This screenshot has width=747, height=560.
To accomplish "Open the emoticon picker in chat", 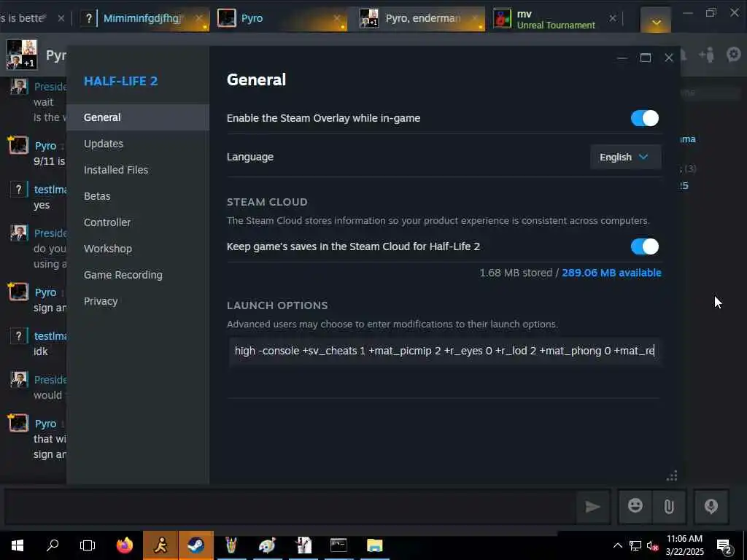I will [x=635, y=506].
